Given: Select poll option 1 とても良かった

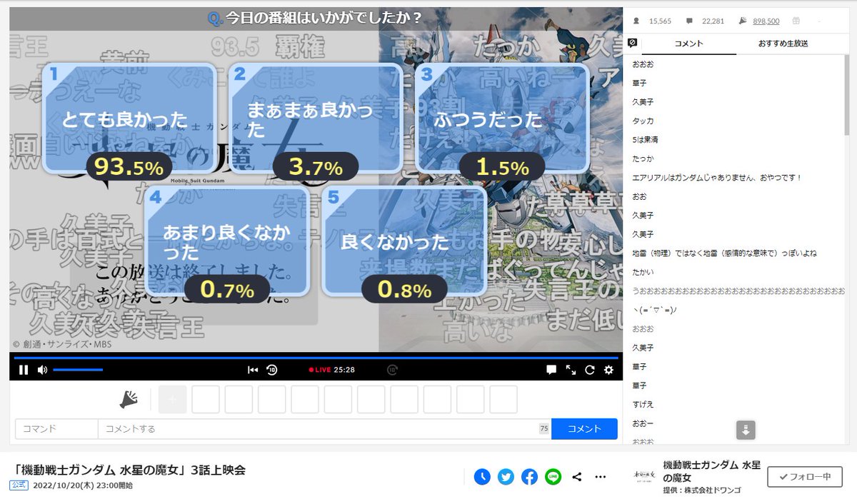Looking at the screenshot, I should [x=129, y=119].
